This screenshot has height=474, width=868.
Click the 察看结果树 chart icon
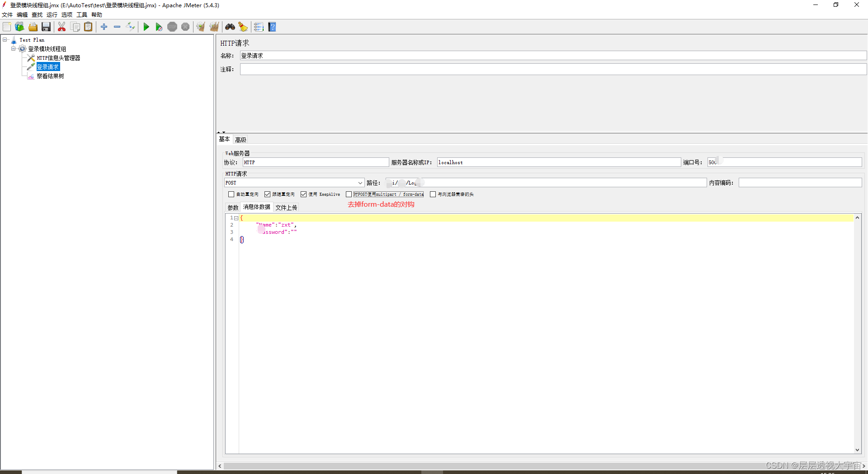[x=31, y=76]
